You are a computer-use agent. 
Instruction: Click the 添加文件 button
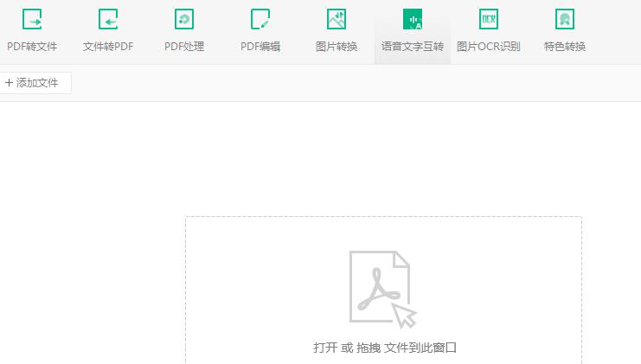[35, 83]
